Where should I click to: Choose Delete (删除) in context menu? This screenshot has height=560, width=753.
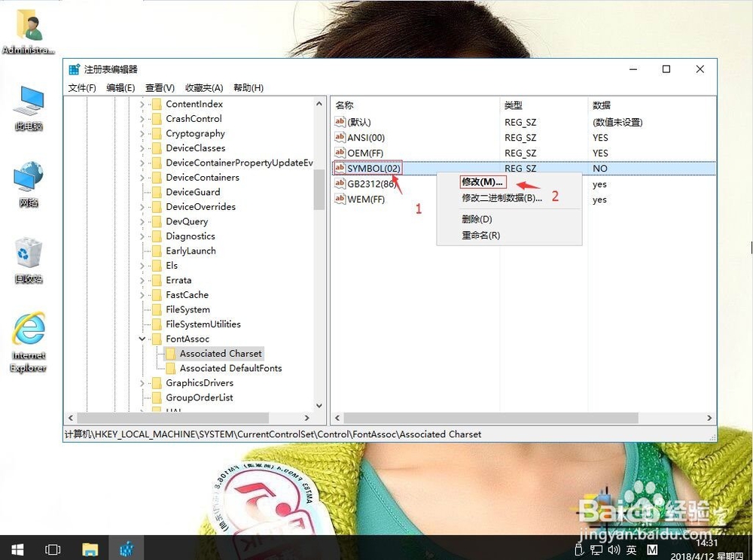(x=477, y=219)
